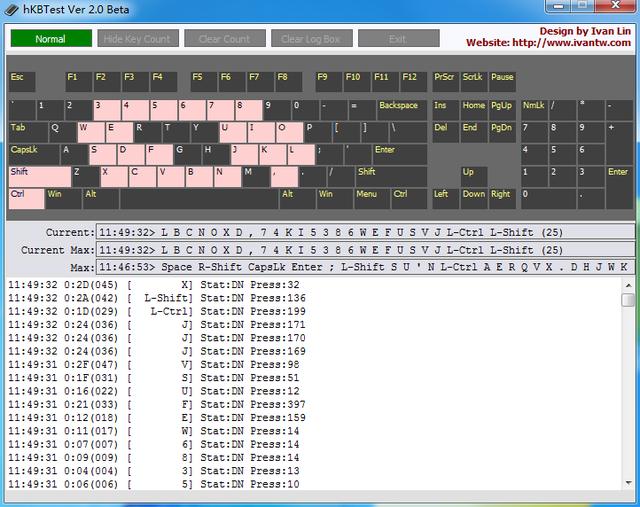640x507 pixels.
Task: Click the Left arrow key tile
Action: (x=445, y=199)
